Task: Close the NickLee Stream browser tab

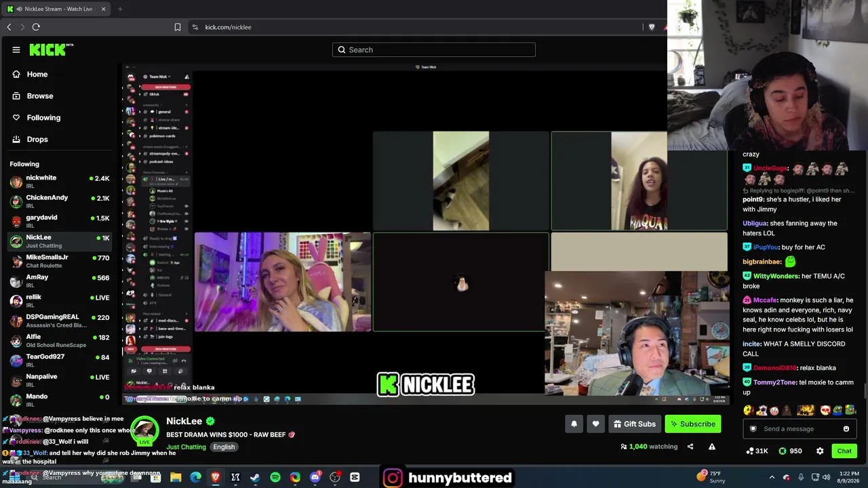Action: click(x=103, y=9)
